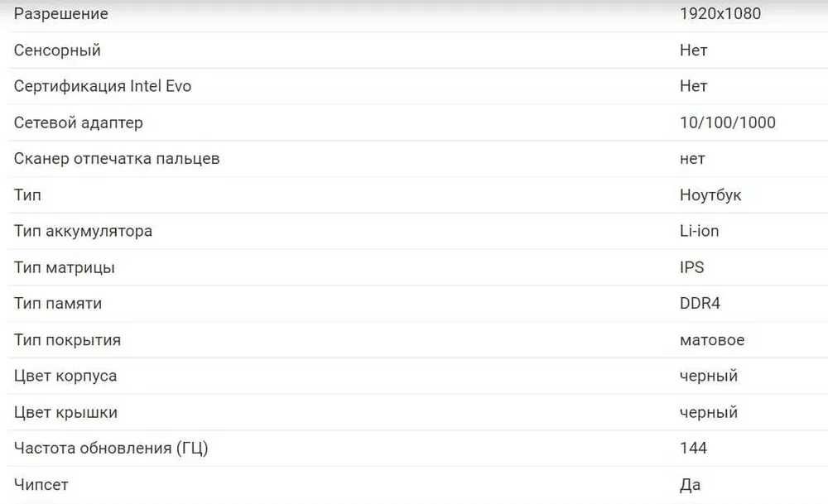This screenshot has width=828, height=504.
Task: Click the Сканер отпечатка пальцев label
Action: click(117, 158)
